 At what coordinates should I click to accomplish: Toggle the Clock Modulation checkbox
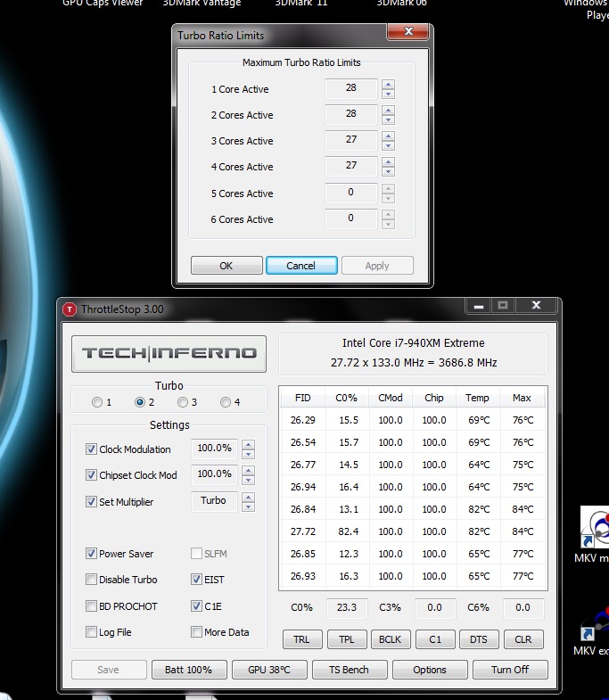coord(91,449)
